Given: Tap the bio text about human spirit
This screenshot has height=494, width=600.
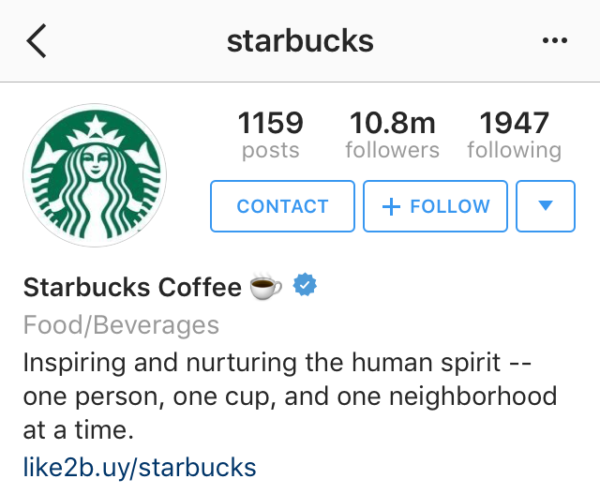Looking at the screenshot, I should 290,396.
